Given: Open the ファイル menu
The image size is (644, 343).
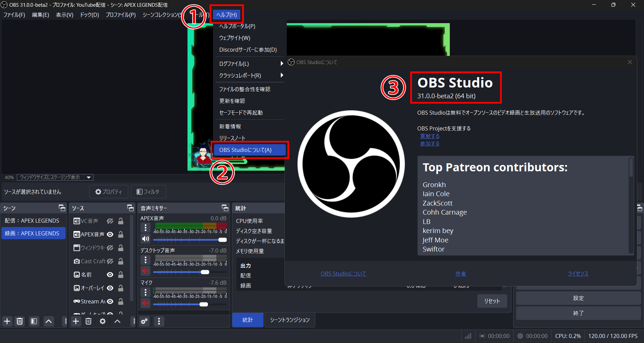Looking at the screenshot, I should pos(14,15).
